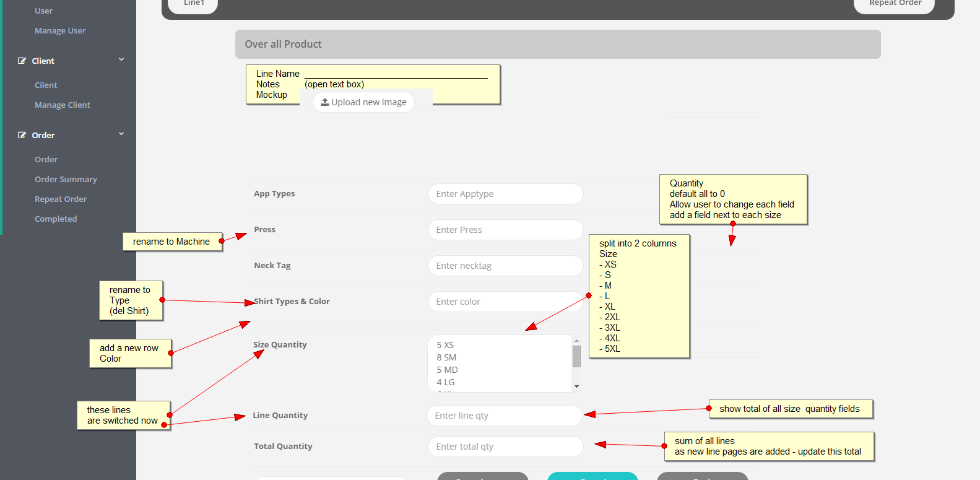
Task: Click the edit icon beside Client heading
Action: pos(22,61)
